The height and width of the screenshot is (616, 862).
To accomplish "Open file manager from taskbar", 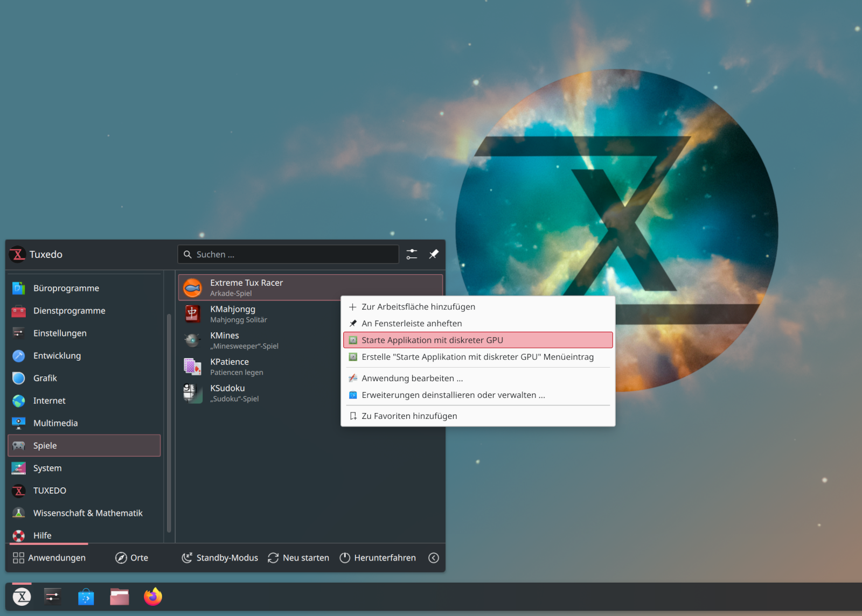I will coord(120,597).
